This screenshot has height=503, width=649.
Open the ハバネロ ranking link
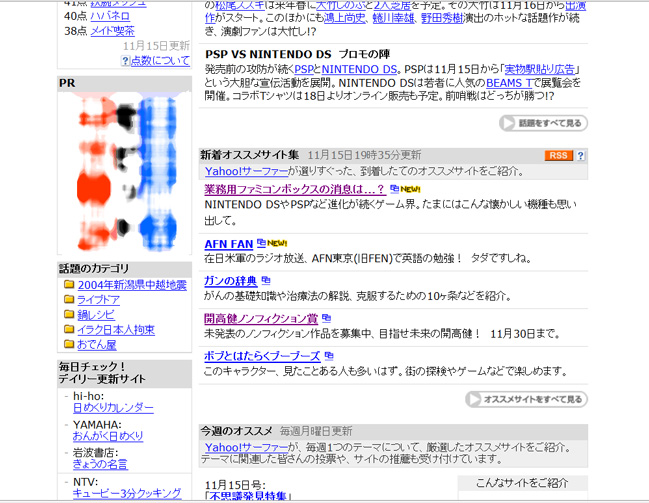[x=110, y=16]
